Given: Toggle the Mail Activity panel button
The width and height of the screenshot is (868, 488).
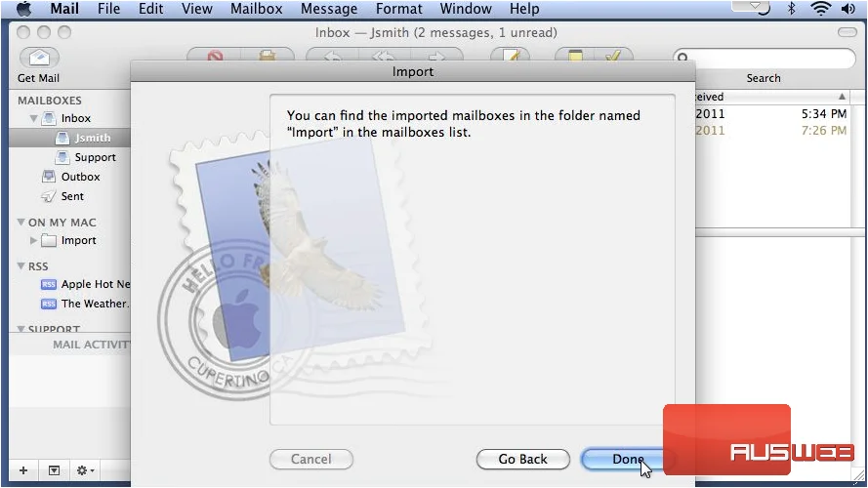Looking at the screenshot, I should 54,470.
